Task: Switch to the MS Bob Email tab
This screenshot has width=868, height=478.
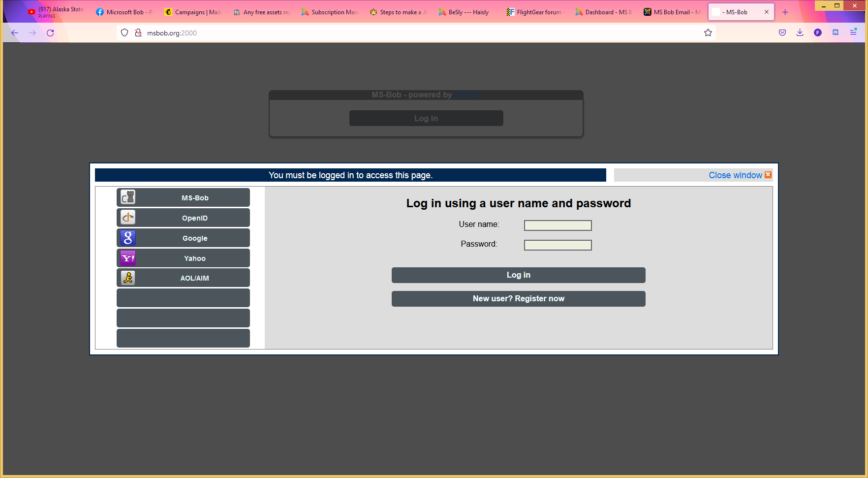Action: coord(672,12)
